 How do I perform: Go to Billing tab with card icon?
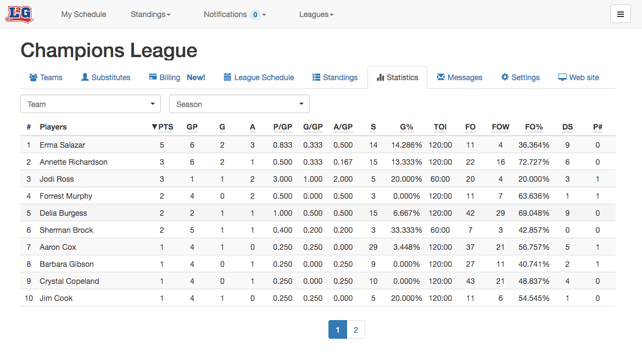pos(177,77)
